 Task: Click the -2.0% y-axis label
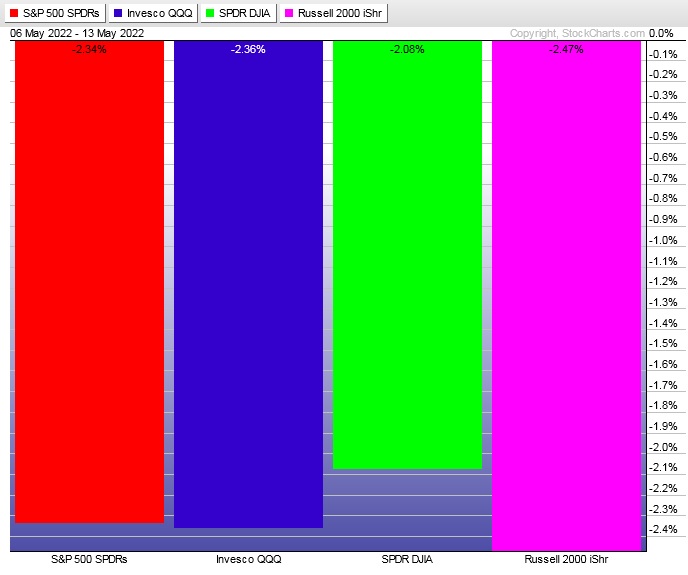(663, 447)
